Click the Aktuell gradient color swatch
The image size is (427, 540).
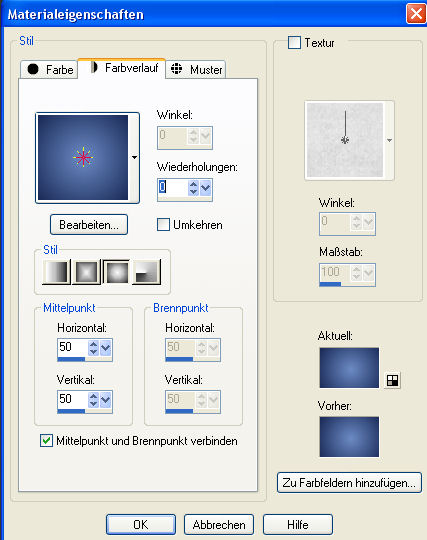[x=349, y=368]
